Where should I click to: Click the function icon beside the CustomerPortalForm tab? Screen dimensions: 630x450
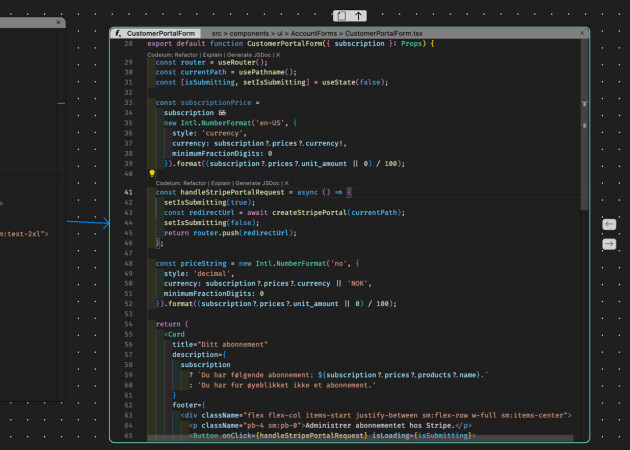tap(118, 33)
